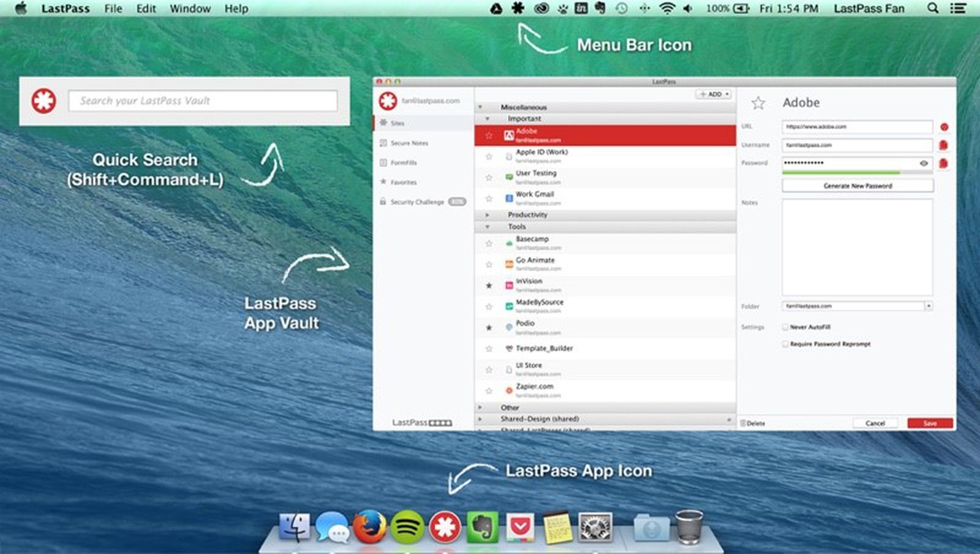The width and height of the screenshot is (980, 554).
Task: Collapse the Important group
Action: (488, 118)
